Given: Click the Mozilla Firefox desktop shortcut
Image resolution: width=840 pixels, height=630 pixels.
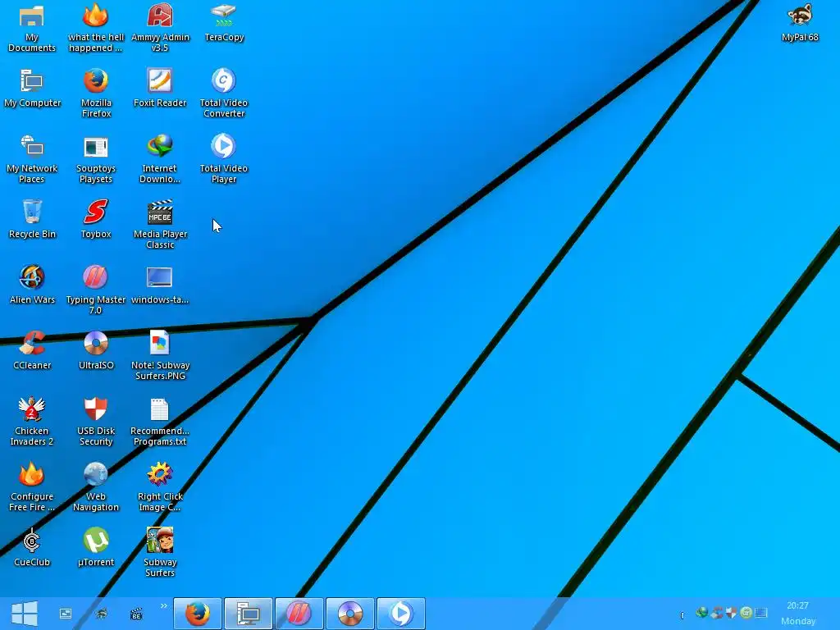Looking at the screenshot, I should (x=96, y=94).
